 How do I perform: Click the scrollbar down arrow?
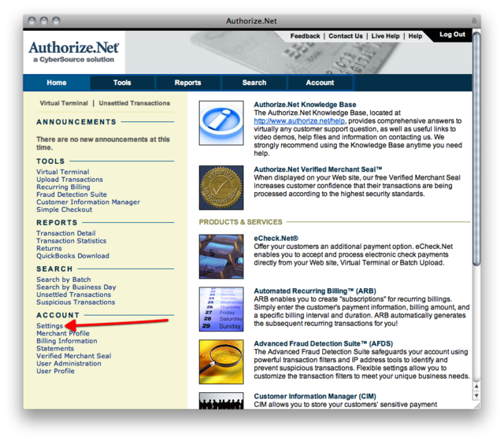click(476, 395)
